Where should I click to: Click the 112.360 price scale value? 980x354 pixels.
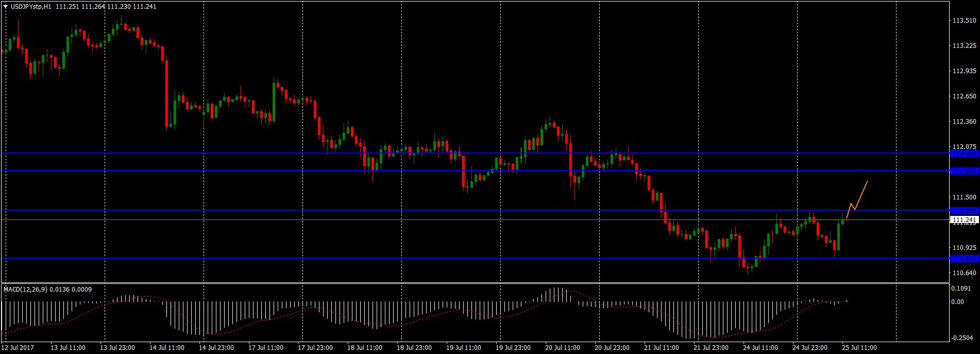coord(964,122)
